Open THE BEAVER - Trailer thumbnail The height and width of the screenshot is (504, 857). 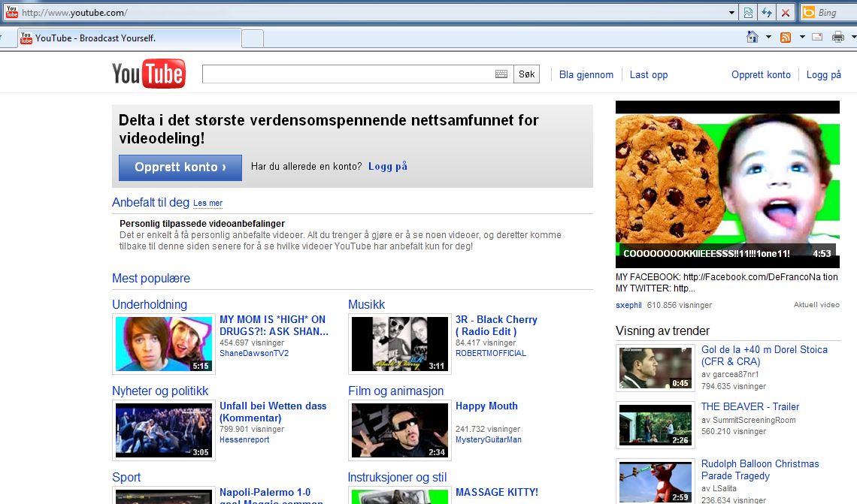[x=656, y=425]
